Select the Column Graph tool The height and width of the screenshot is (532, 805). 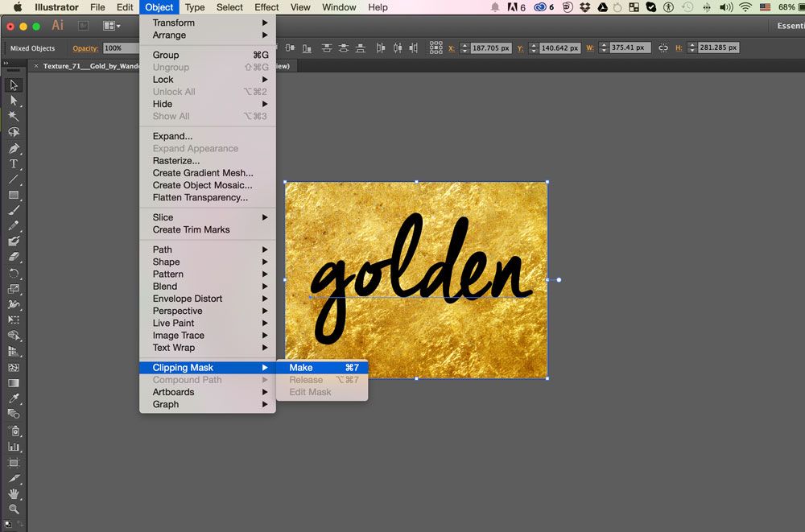pyautogui.click(x=14, y=447)
